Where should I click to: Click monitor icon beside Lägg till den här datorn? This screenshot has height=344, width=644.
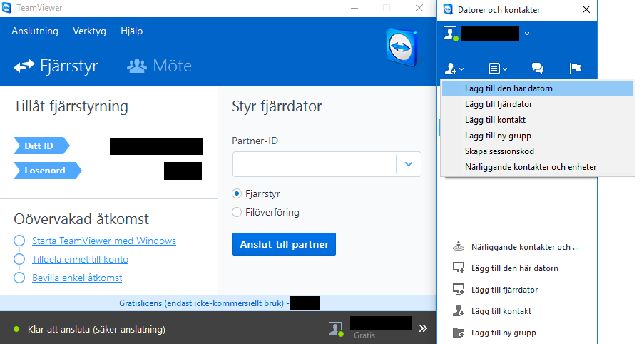coord(459,268)
